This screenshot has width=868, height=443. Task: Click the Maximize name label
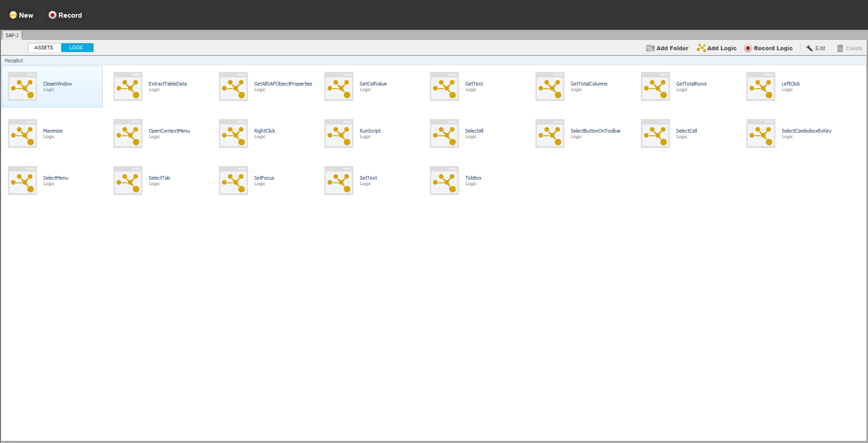53,131
